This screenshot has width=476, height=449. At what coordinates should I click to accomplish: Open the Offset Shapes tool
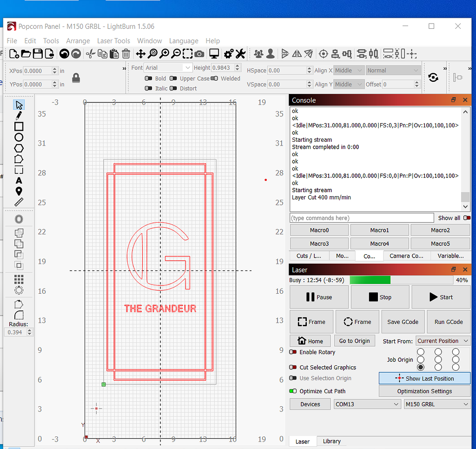click(19, 219)
